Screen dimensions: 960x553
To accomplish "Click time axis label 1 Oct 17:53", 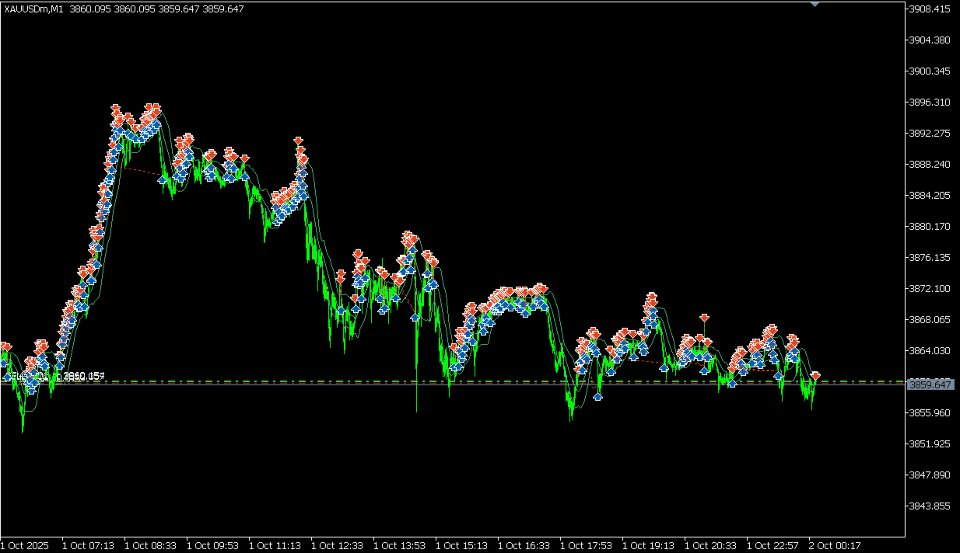I will pyautogui.click(x=587, y=546).
